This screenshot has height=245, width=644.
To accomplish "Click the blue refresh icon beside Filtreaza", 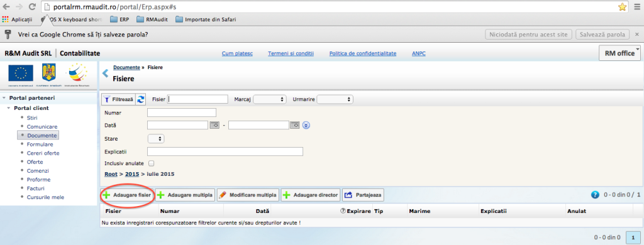I will pyautogui.click(x=141, y=99).
